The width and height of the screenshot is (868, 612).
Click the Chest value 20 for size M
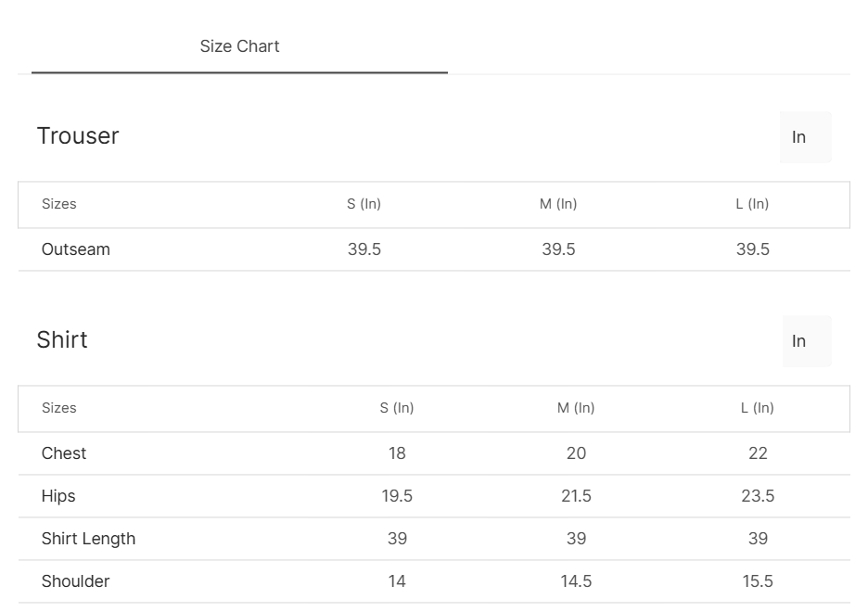(x=576, y=453)
